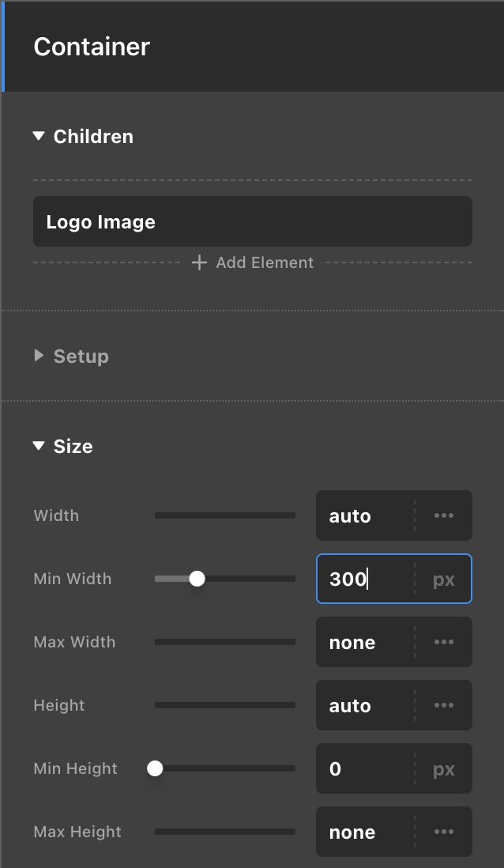Image resolution: width=504 pixels, height=868 pixels.
Task: Open the Max Height unit options ellipsis
Action: click(x=444, y=832)
